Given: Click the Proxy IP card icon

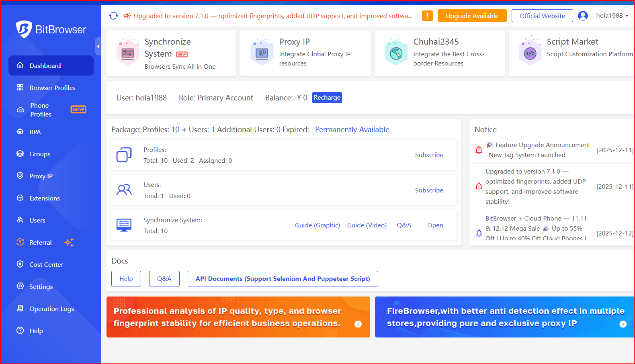Looking at the screenshot, I should click(262, 53).
